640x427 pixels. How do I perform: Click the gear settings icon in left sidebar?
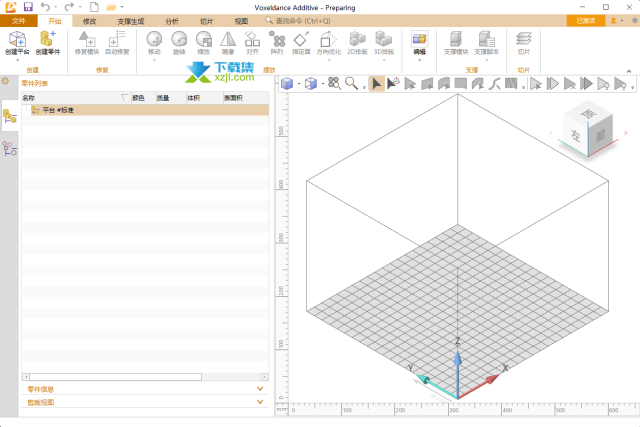coord(5,81)
